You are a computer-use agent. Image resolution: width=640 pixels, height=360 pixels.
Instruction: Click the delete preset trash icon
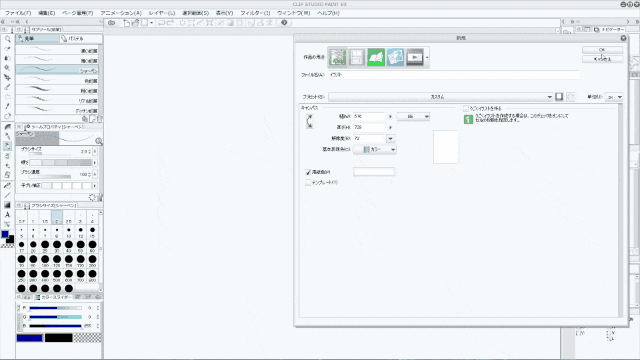pyautogui.click(x=571, y=97)
